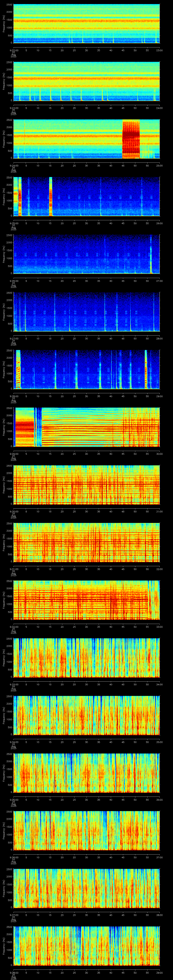Select the spectrogram panel starting at 9:36:00
This screenshot has width=173, height=980.
[86, 831]
